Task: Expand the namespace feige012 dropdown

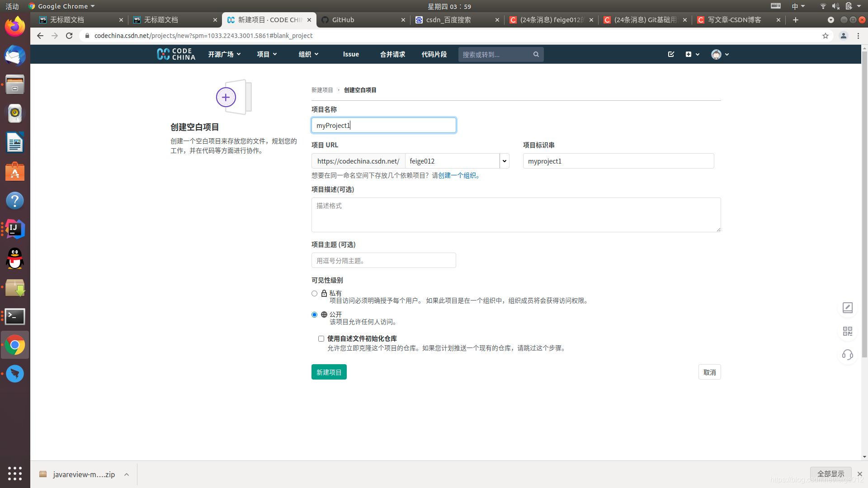Action: (505, 160)
